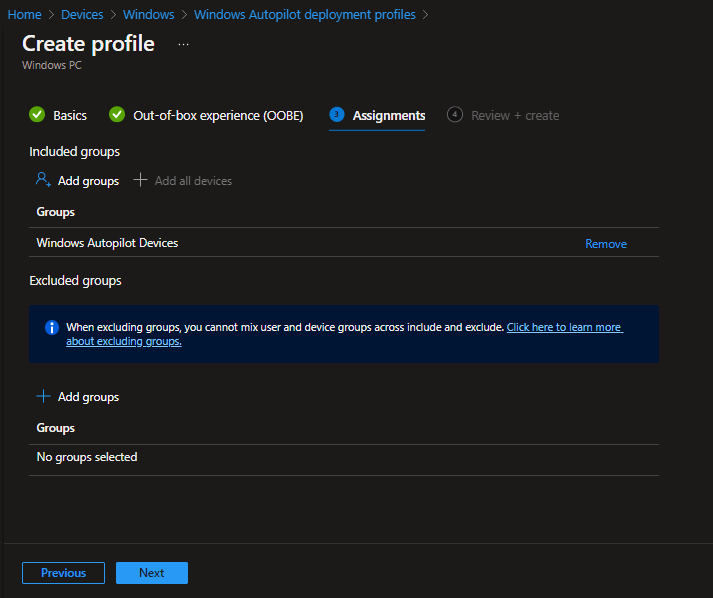This screenshot has width=713, height=598.
Task: Click the green checkmark for OOBE step
Action: pyautogui.click(x=117, y=115)
